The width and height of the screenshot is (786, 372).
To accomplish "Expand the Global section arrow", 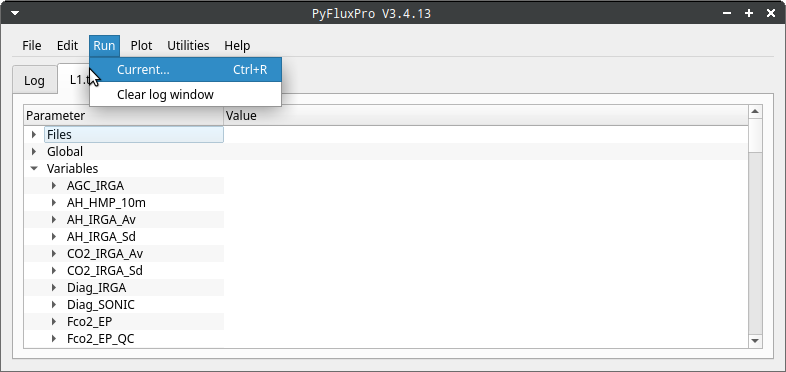I will point(34,151).
